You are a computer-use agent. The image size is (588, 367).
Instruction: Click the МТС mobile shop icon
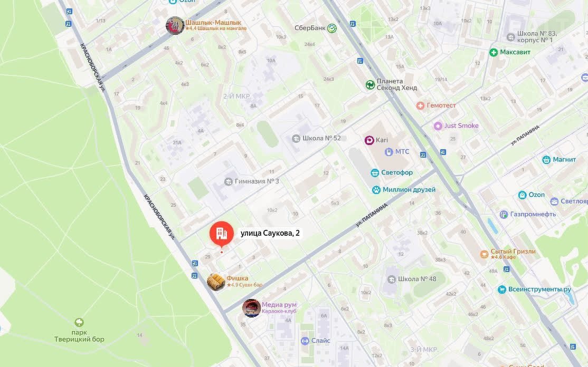389,152
